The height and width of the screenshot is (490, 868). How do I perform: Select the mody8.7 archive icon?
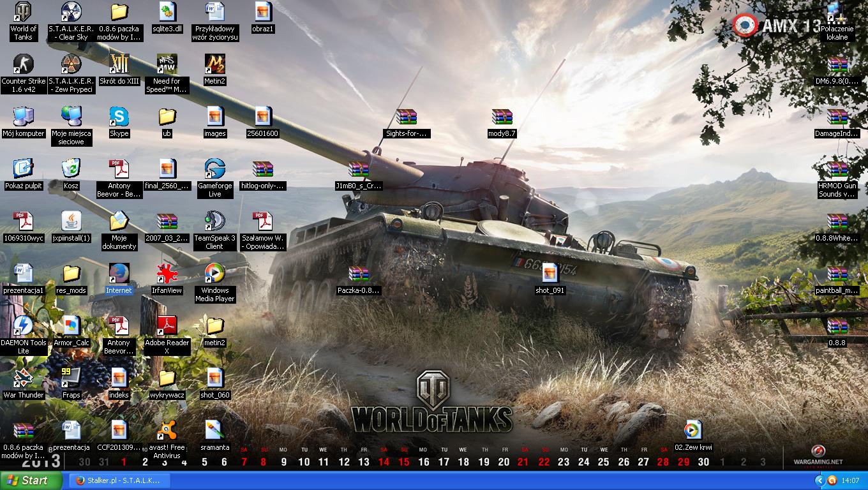tap(502, 117)
